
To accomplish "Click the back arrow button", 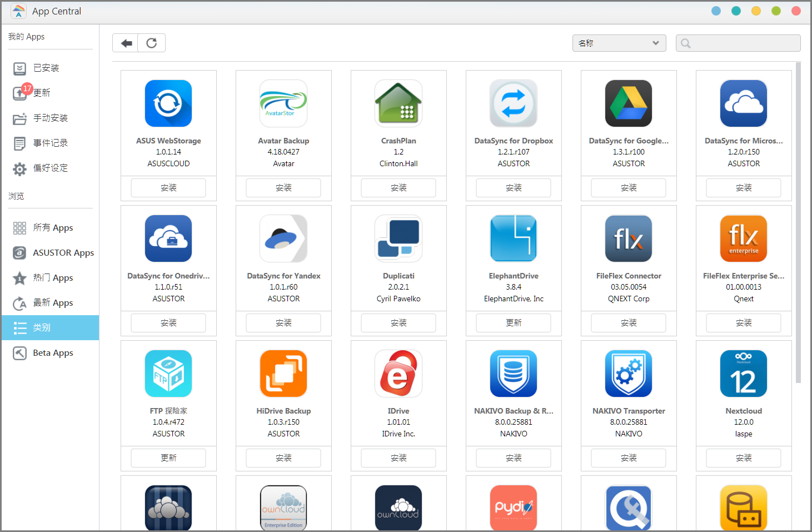I will pos(126,43).
